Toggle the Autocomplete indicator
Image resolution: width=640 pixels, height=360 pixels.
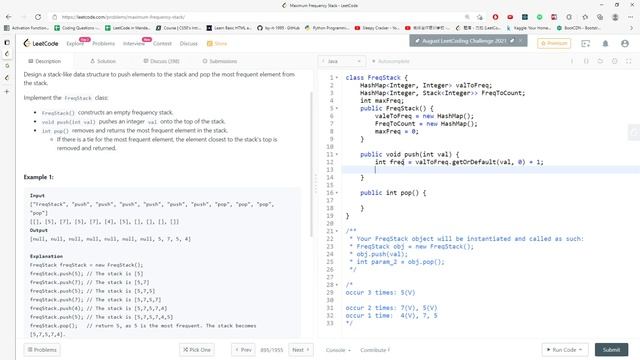point(390,61)
